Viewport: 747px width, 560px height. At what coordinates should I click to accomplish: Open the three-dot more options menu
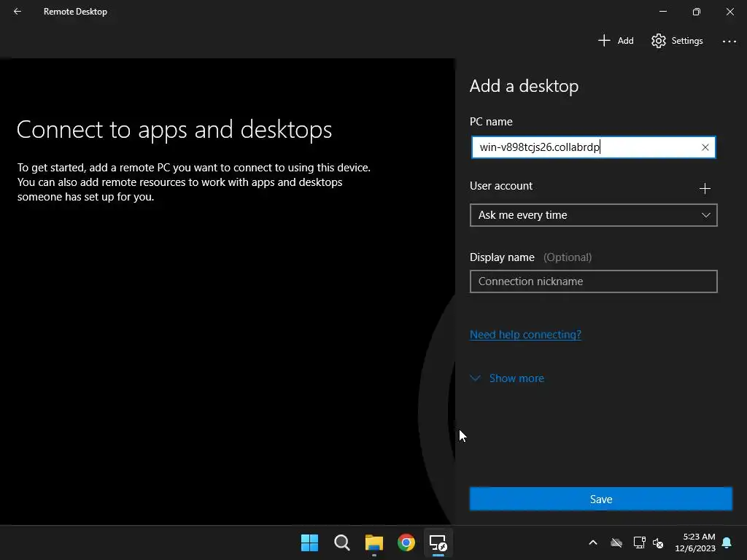click(x=729, y=42)
